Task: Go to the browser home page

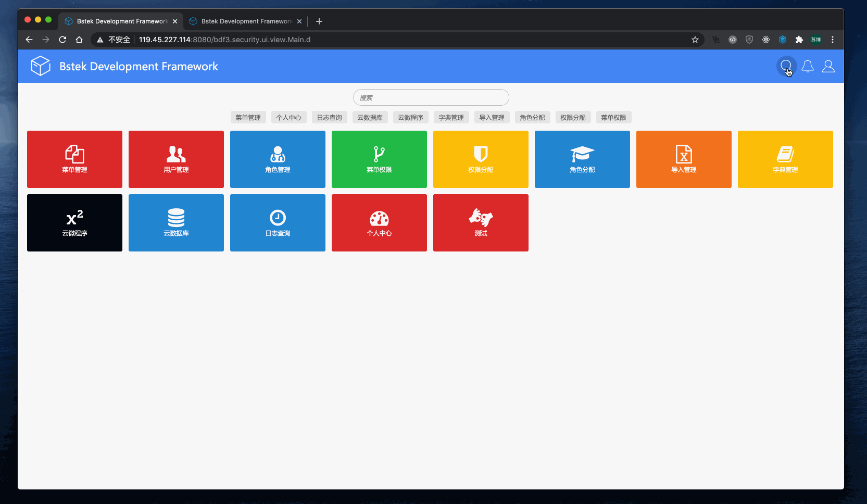Action: pos(79,40)
